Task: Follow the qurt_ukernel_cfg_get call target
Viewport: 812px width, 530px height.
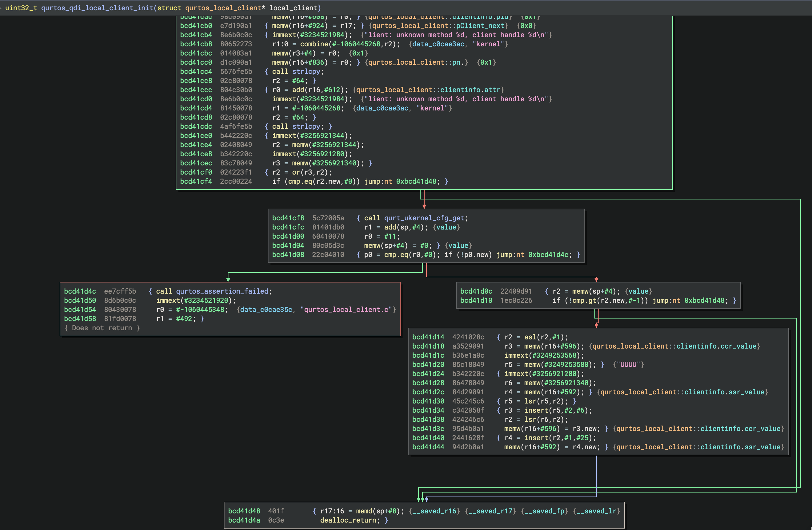Action: (x=424, y=218)
